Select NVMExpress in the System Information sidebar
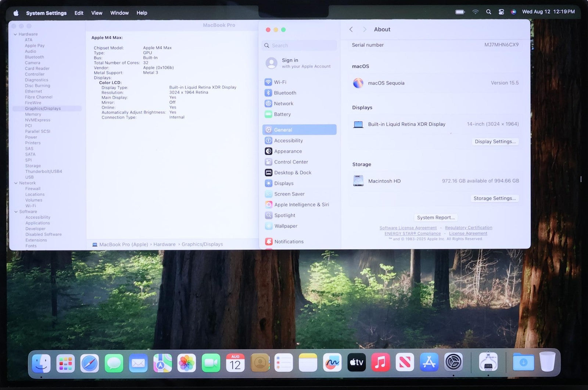Screen dimensions: 588x390 pos(37,120)
